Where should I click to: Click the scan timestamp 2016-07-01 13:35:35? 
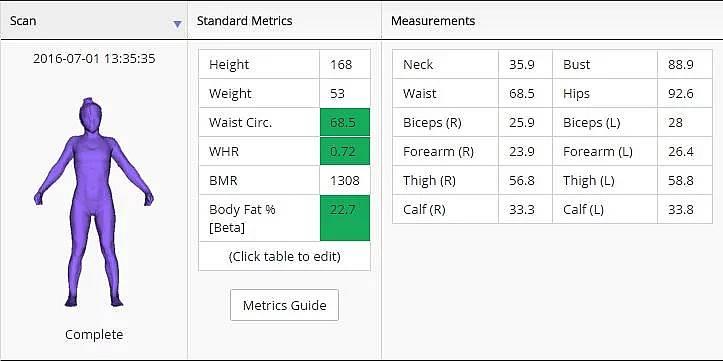pyautogui.click(x=94, y=59)
